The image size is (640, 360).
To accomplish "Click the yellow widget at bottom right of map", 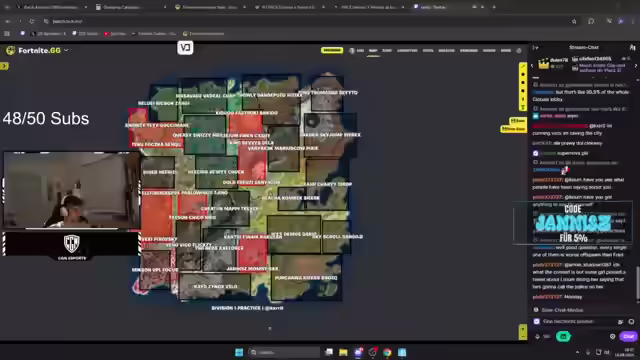I will point(522,332).
